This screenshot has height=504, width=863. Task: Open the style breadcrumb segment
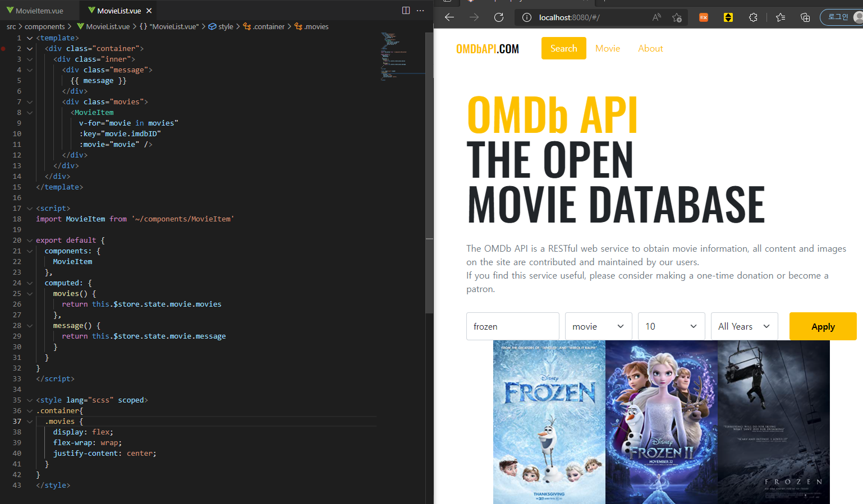221,26
